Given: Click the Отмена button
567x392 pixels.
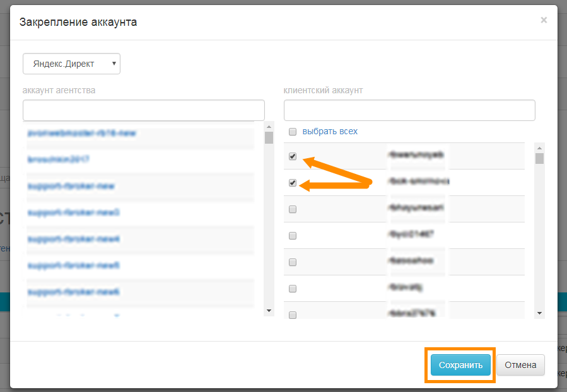Looking at the screenshot, I should [520, 365].
